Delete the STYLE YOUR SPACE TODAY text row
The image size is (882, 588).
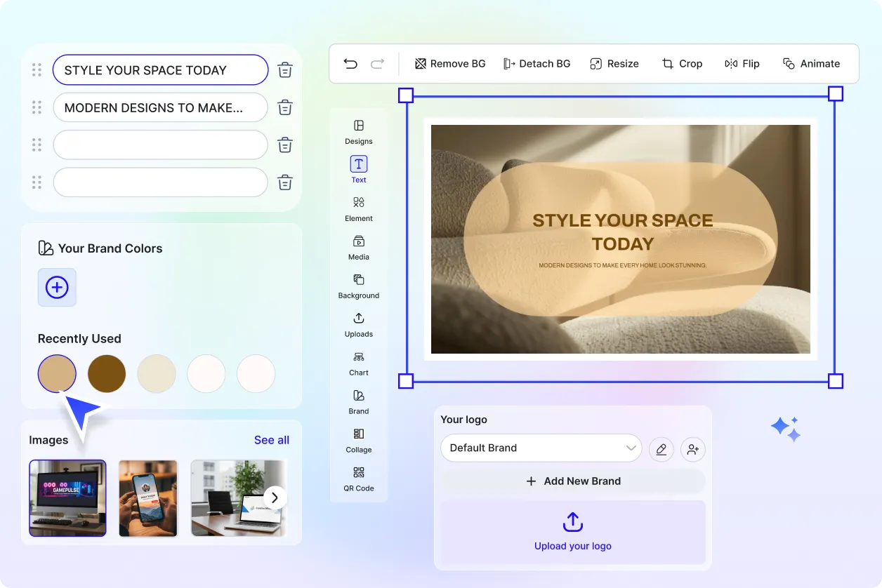pyautogui.click(x=285, y=70)
